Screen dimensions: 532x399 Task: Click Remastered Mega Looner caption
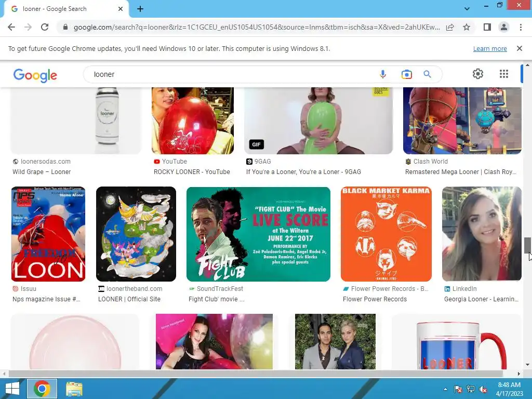(x=461, y=171)
